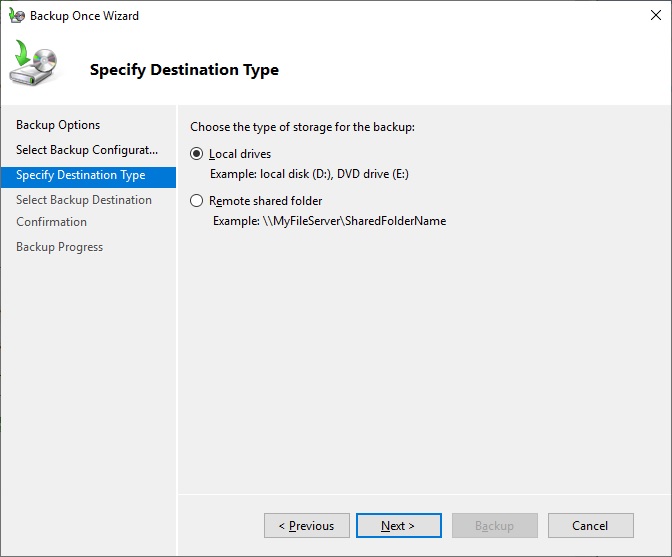This screenshot has height=557, width=672.
Task: Click the highlighted Specify Destination Type step
Action: (81, 176)
